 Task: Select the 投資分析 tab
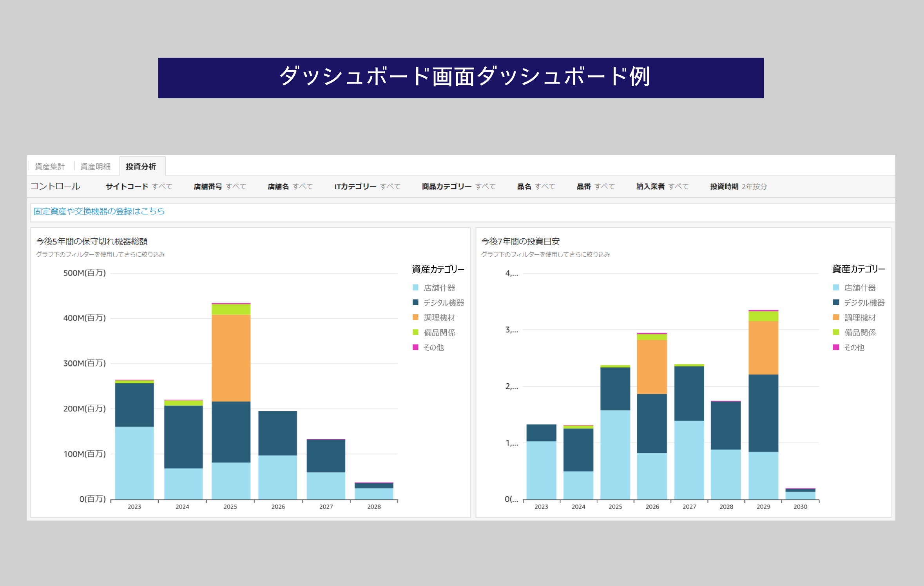pyautogui.click(x=141, y=167)
